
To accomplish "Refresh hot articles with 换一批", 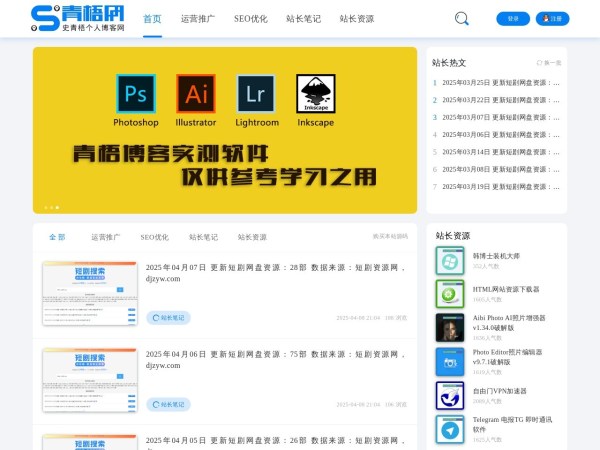I will tap(549, 62).
